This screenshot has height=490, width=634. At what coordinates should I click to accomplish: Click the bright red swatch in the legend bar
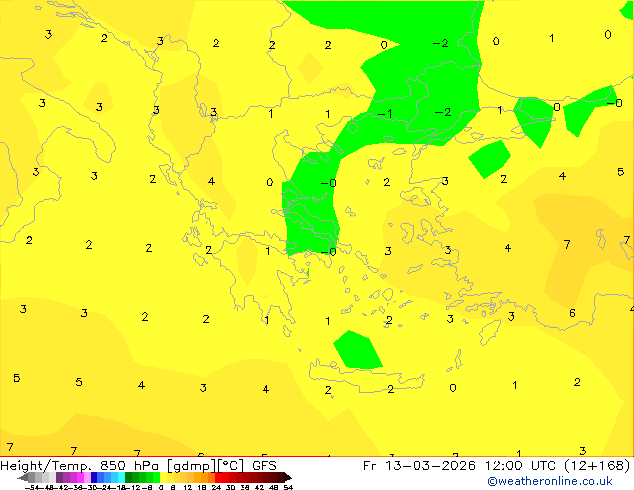[x=218, y=477]
